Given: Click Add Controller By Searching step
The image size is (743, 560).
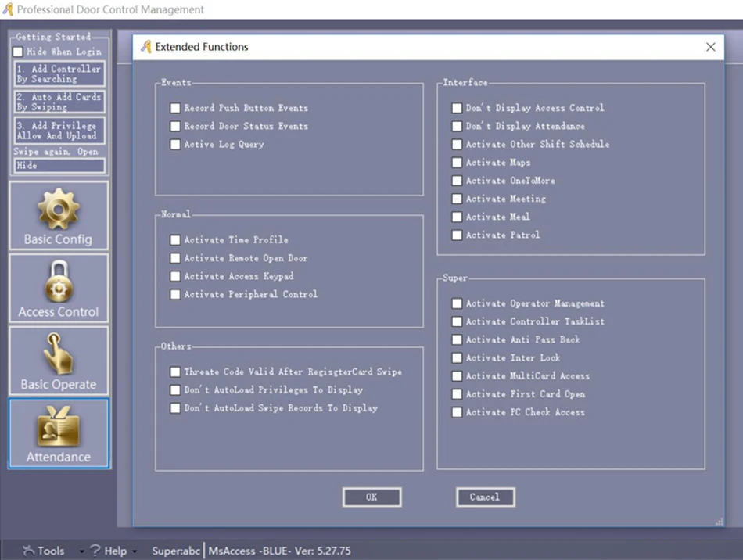Looking at the screenshot, I should coord(59,74).
